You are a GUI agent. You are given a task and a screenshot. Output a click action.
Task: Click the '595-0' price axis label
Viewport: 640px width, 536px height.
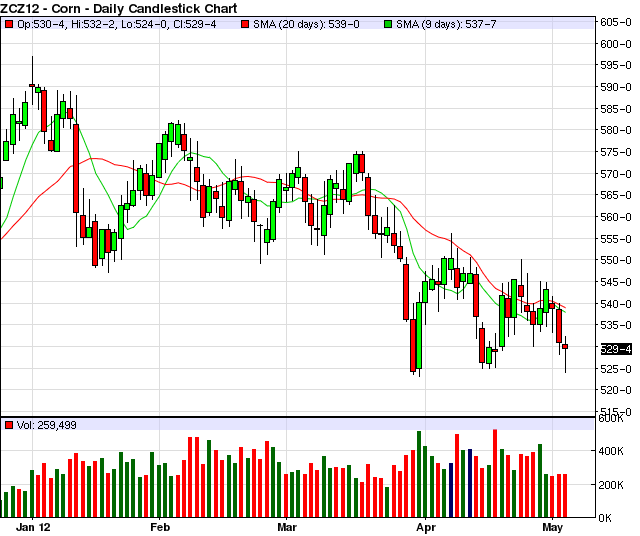click(616, 65)
